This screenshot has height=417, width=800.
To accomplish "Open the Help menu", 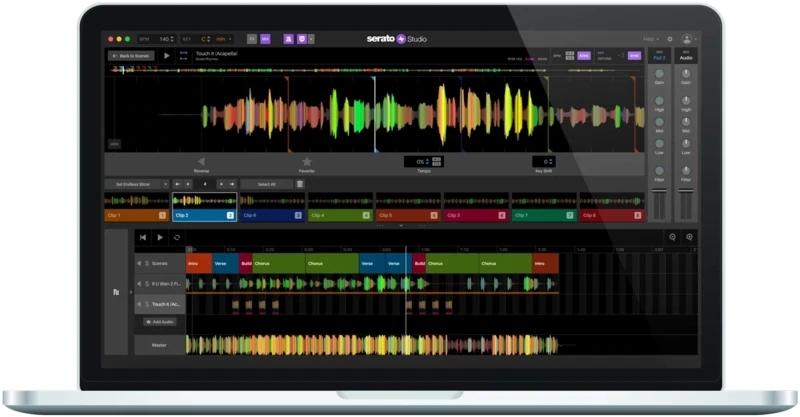I will point(651,39).
